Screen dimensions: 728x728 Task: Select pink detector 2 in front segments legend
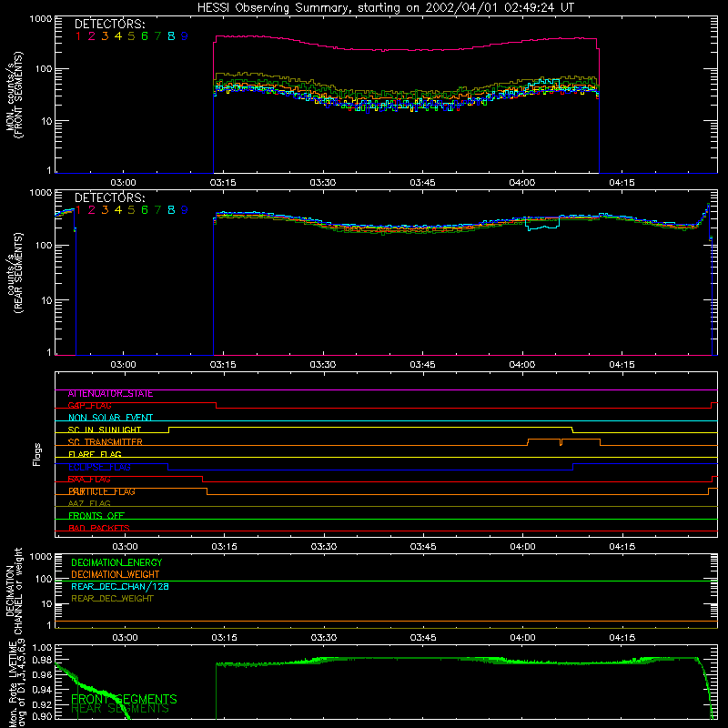pyautogui.click(x=92, y=36)
